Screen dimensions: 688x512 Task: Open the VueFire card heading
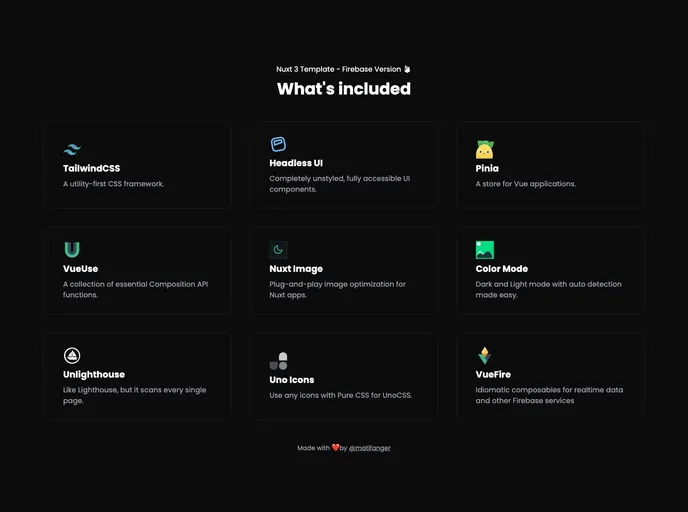coord(494,374)
